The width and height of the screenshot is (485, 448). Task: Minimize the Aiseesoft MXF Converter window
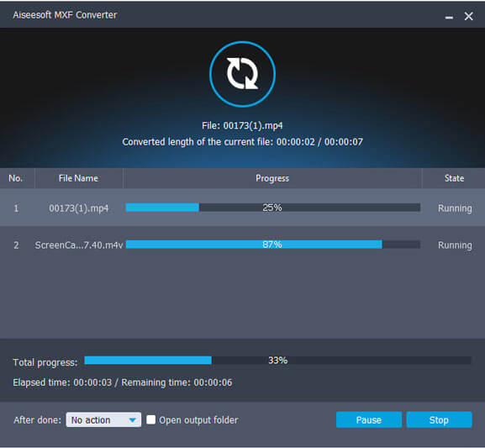point(449,17)
